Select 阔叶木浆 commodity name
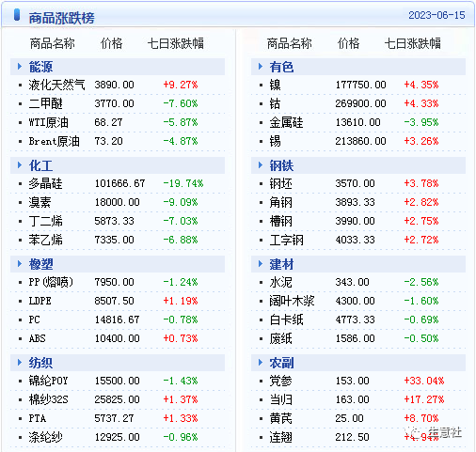 pyautogui.click(x=292, y=301)
